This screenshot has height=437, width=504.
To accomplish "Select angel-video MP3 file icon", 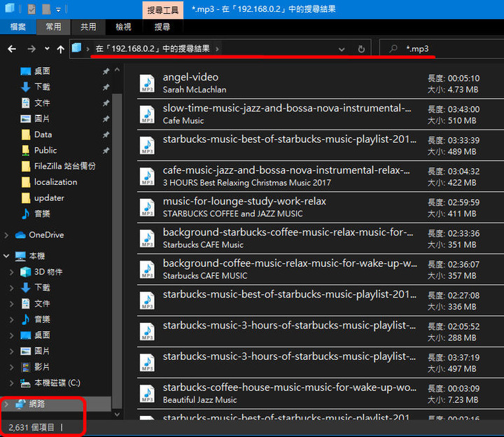I will pos(147,83).
